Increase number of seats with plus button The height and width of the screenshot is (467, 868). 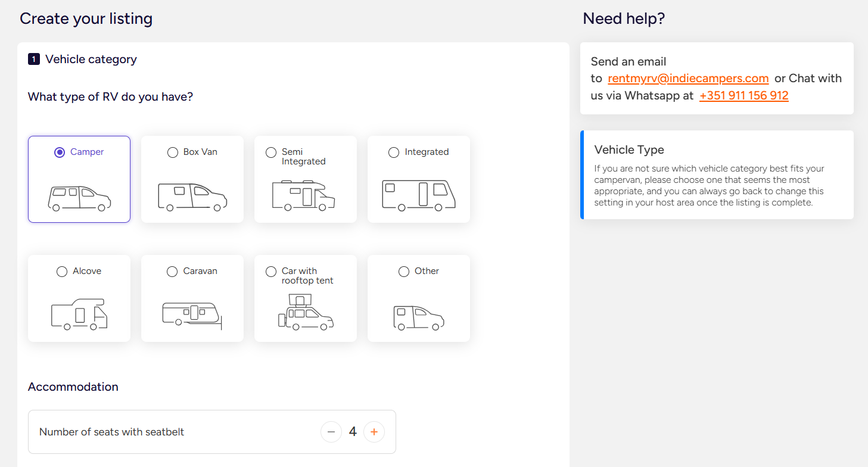point(374,432)
